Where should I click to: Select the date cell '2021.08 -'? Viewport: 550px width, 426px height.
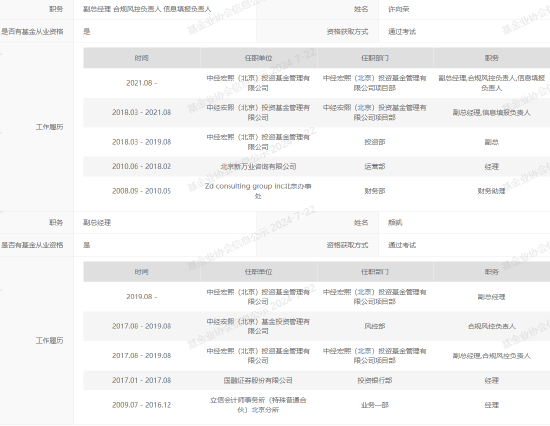coord(141,83)
